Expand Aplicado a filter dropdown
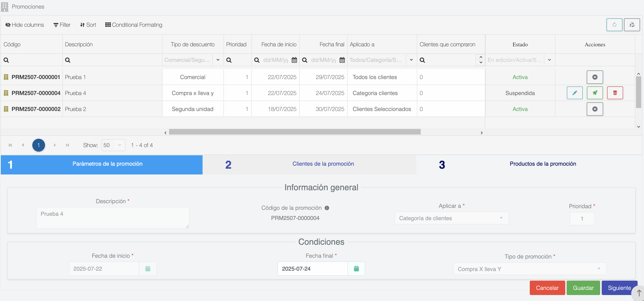Viewport: 644px width, 301px height. tap(411, 60)
